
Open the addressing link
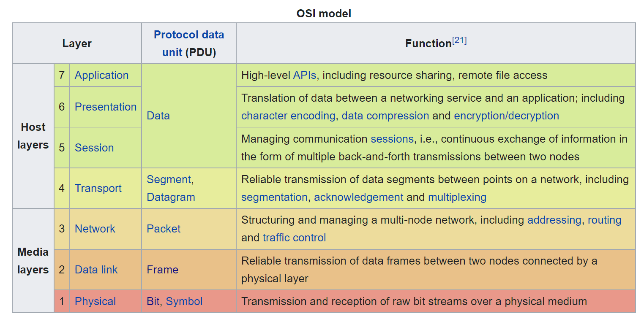point(554,220)
